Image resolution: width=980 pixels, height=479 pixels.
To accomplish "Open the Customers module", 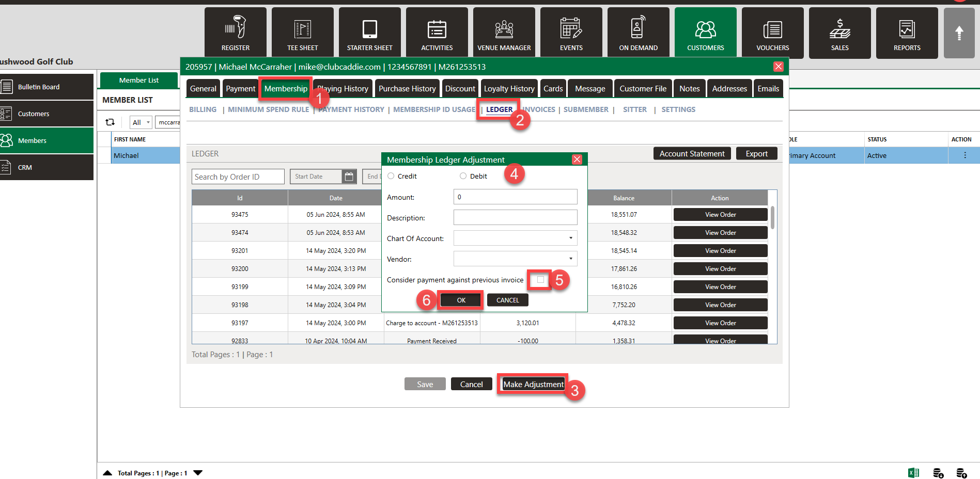I will [x=706, y=33].
